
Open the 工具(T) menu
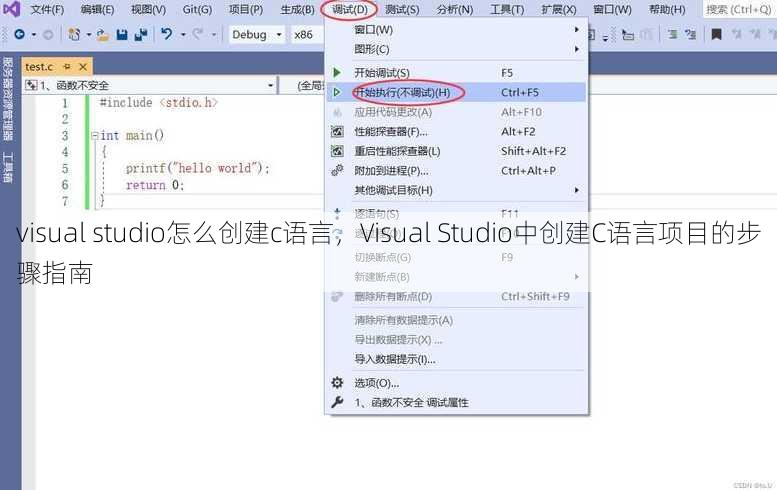tap(507, 9)
